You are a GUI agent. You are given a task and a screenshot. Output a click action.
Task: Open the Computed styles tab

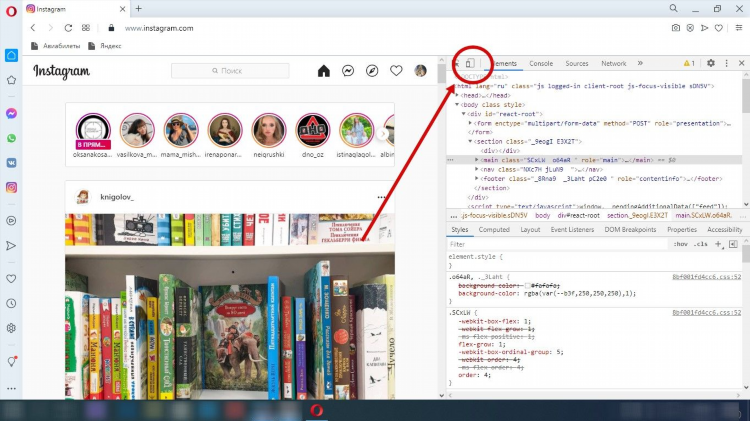494,230
